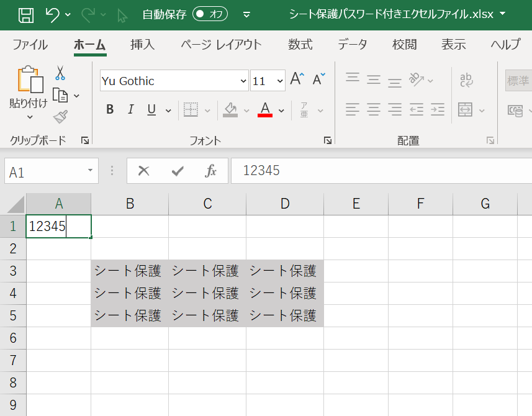Viewport: 532px width, 416px height.
Task: Confirm the entry with the checkmark button
Action: coord(178,171)
